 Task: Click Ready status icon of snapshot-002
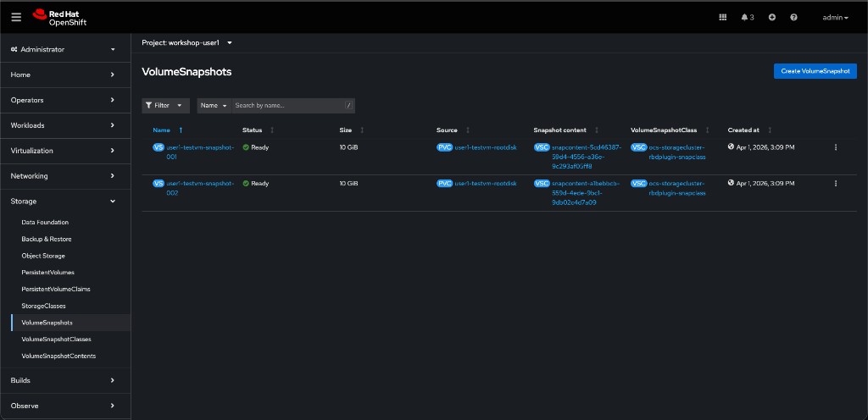pyautogui.click(x=246, y=184)
